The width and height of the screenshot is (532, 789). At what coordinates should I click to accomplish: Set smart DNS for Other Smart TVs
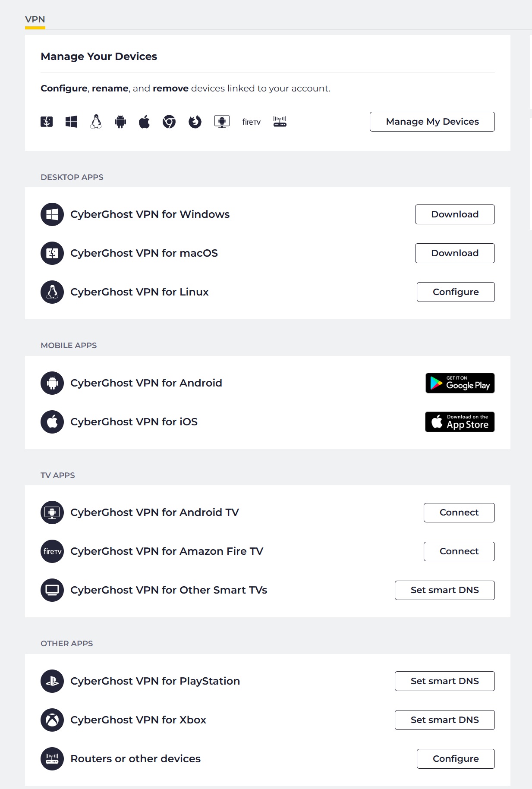444,590
